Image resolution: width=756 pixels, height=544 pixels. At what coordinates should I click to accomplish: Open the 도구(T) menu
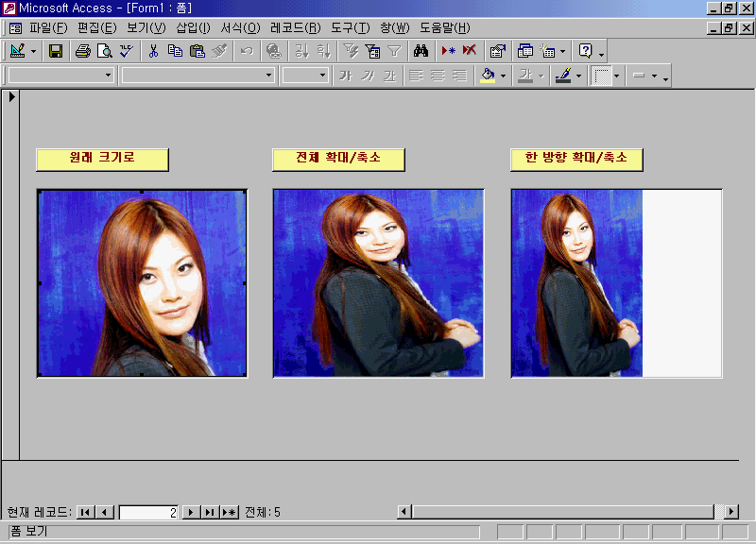350,28
